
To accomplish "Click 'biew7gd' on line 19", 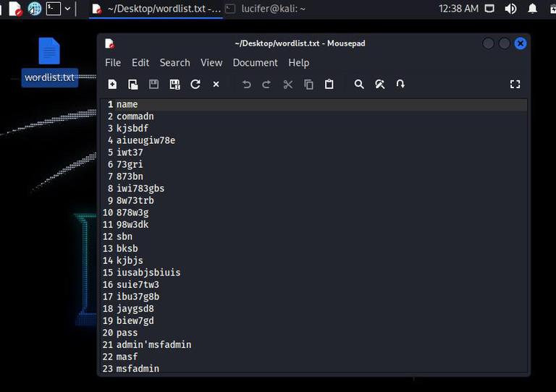I will coord(135,321).
